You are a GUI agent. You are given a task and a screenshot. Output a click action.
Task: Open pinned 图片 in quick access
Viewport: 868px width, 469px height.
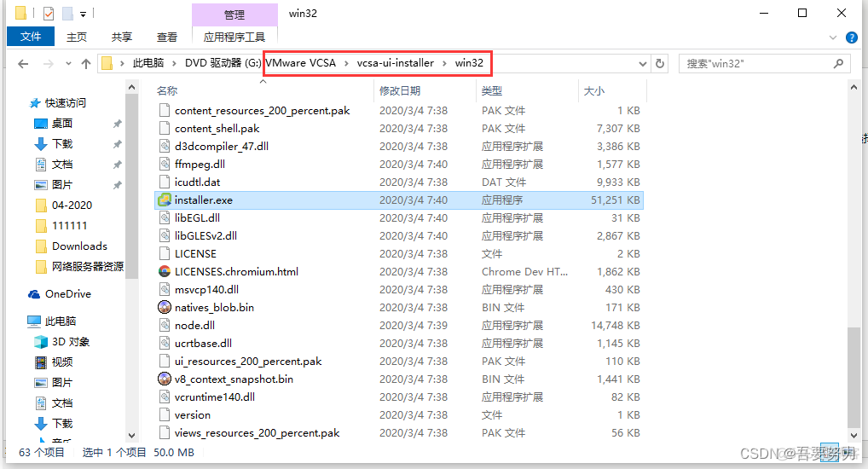[62, 185]
